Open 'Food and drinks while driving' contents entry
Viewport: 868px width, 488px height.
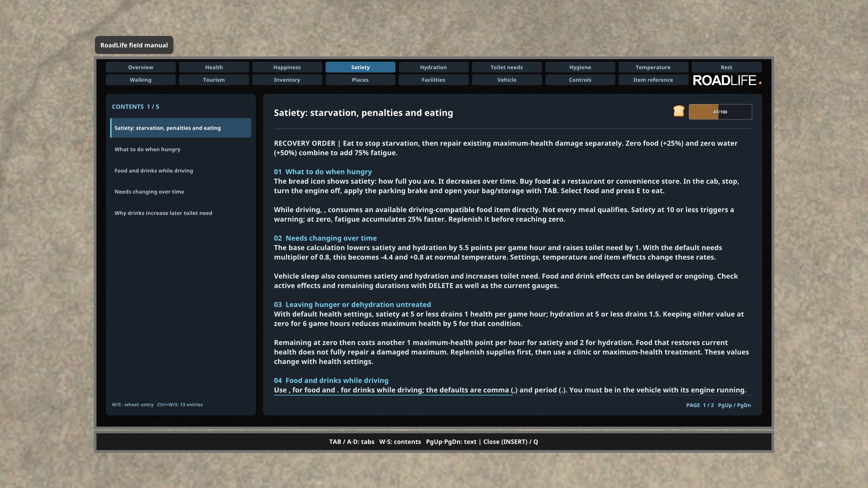(181, 170)
